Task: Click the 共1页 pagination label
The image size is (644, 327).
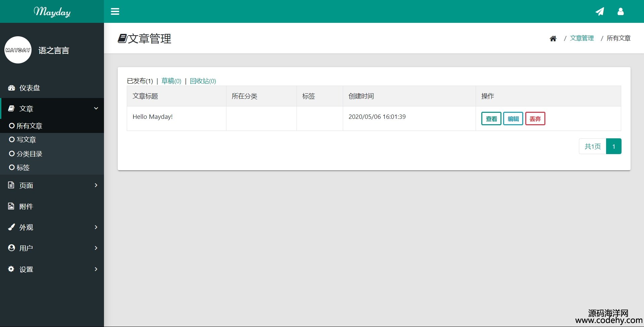Action: [x=593, y=146]
